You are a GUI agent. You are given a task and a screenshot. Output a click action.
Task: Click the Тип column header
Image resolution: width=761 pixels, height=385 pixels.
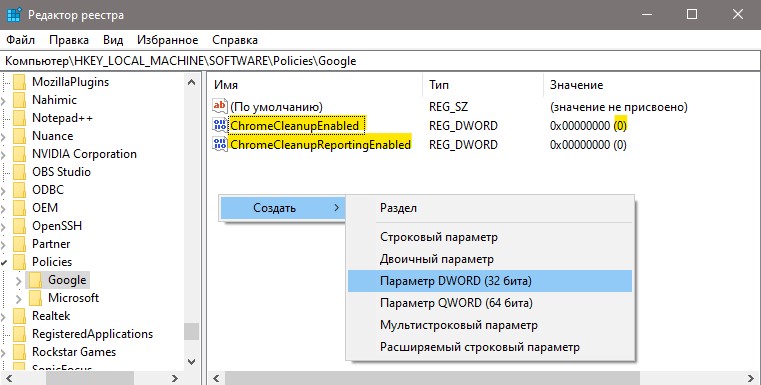tap(483, 85)
